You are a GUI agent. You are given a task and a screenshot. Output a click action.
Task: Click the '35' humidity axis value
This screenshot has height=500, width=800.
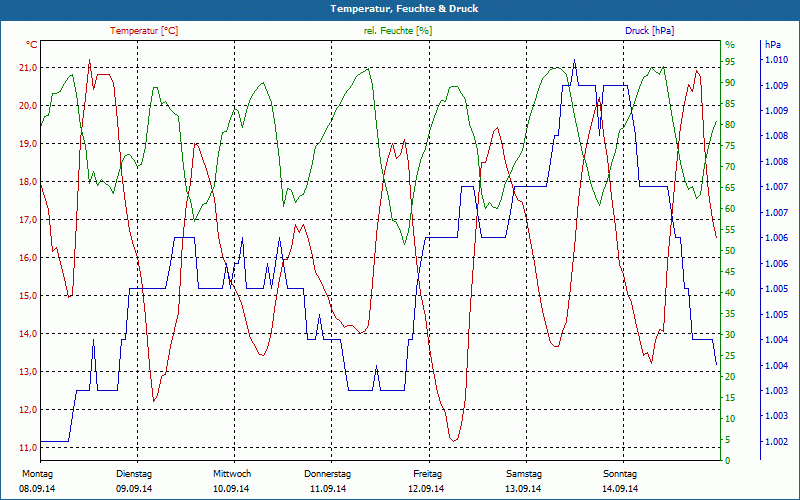(730, 314)
